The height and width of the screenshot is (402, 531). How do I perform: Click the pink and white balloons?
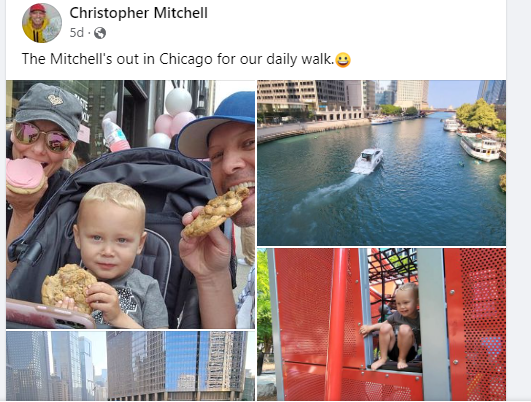(x=173, y=117)
